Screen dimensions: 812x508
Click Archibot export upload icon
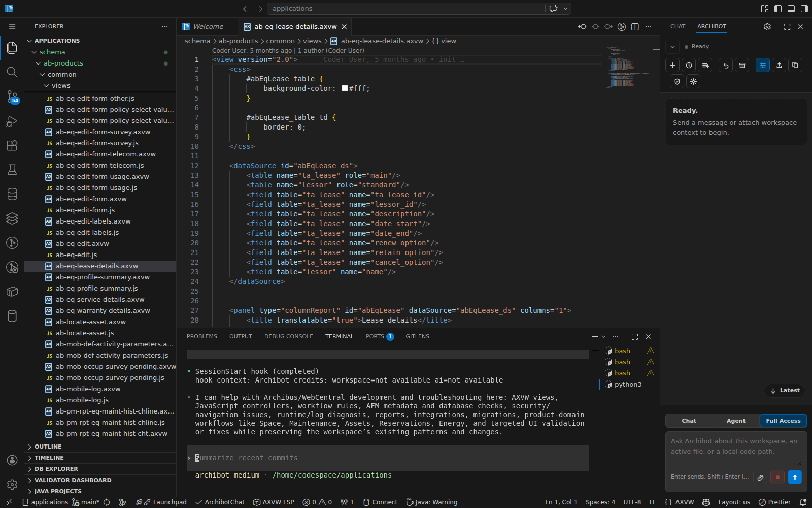pos(779,65)
